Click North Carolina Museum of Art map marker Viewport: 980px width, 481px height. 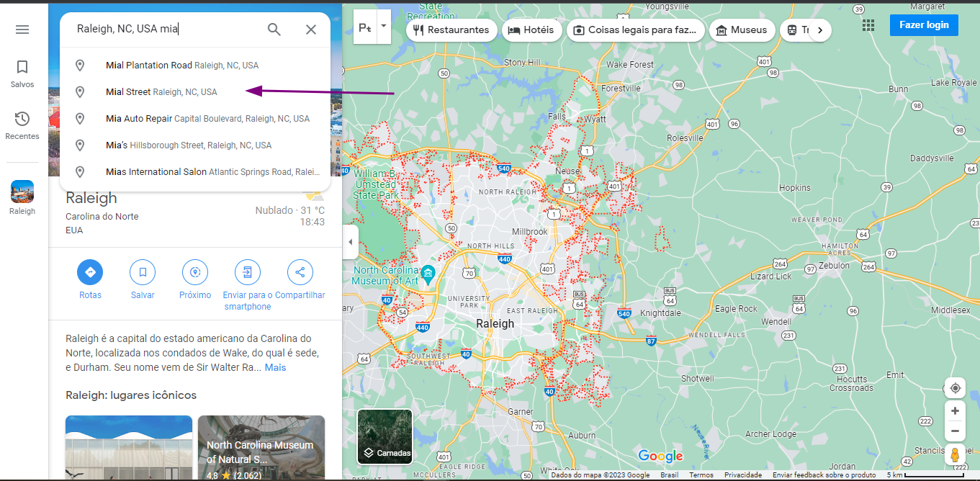428,274
